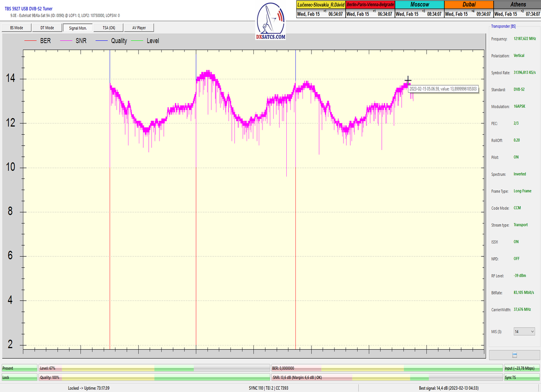The height and width of the screenshot is (392, 541).
Task: Click the Lock status indicator
Action: click(x=19, y=377)
